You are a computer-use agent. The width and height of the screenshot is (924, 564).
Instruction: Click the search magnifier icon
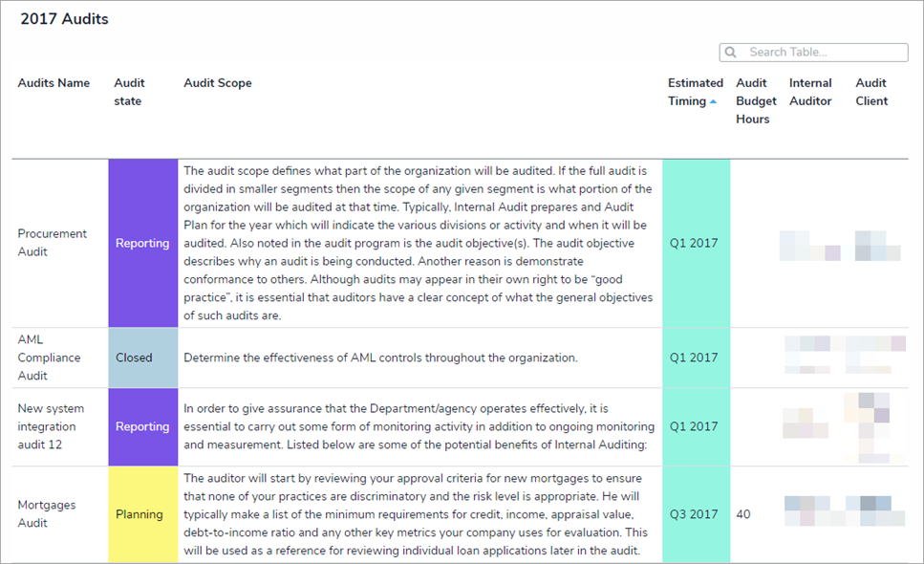tap(730, 52)
